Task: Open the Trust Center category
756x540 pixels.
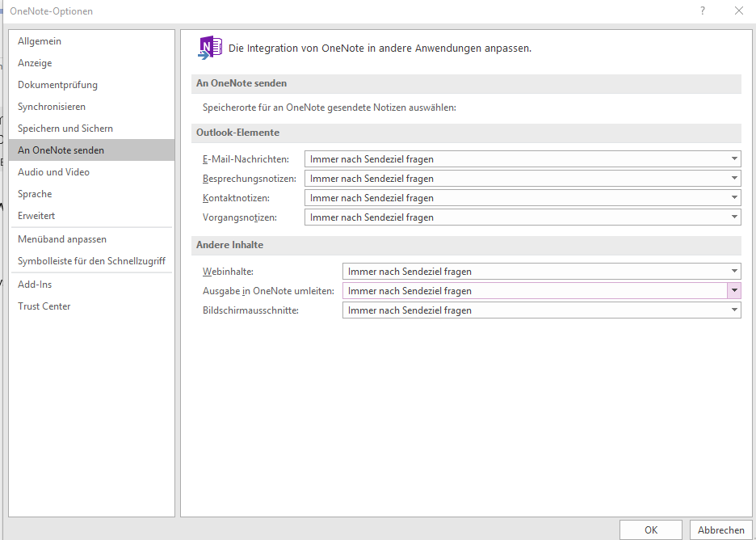Action: tap(91, 306)
